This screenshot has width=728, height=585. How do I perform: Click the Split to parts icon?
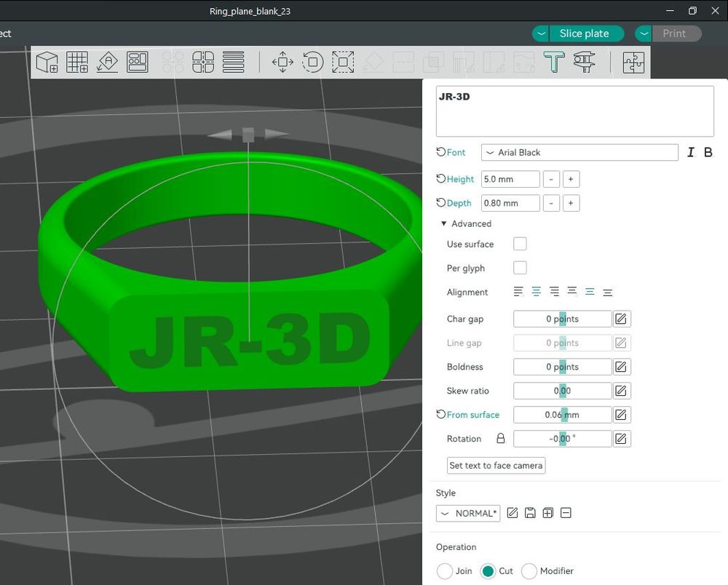(x=203, y=62)
